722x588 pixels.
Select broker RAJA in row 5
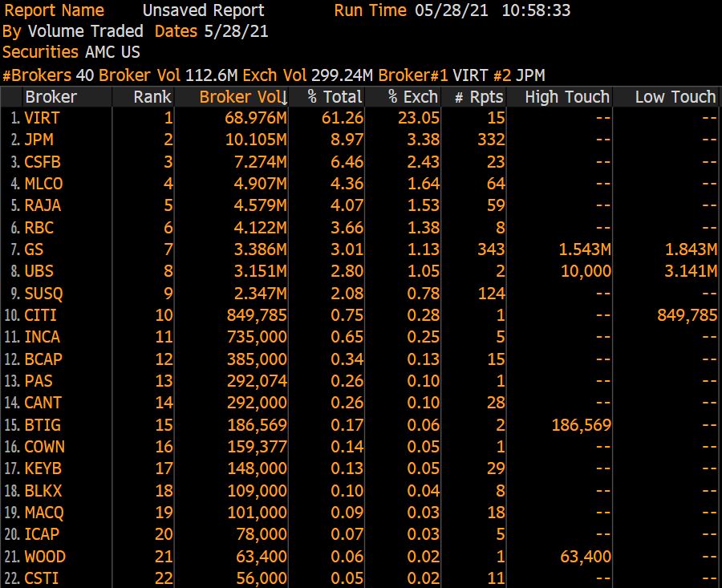tap(43, 205)
